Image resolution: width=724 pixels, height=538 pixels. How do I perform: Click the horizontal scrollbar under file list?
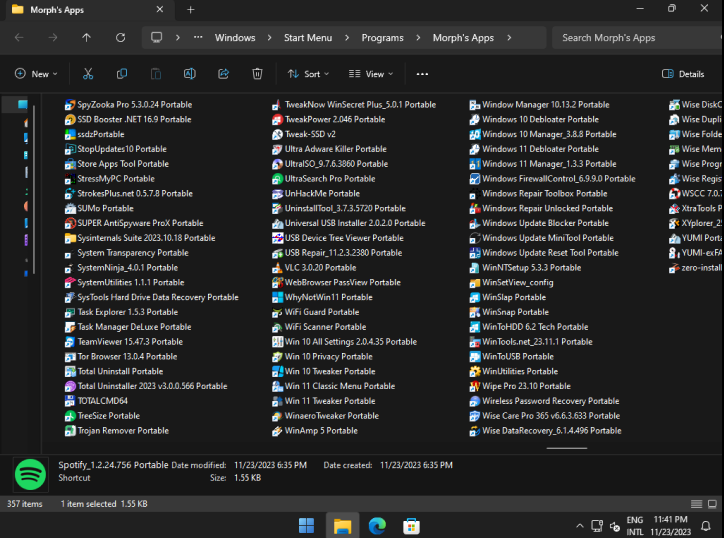tap(567, 448)
